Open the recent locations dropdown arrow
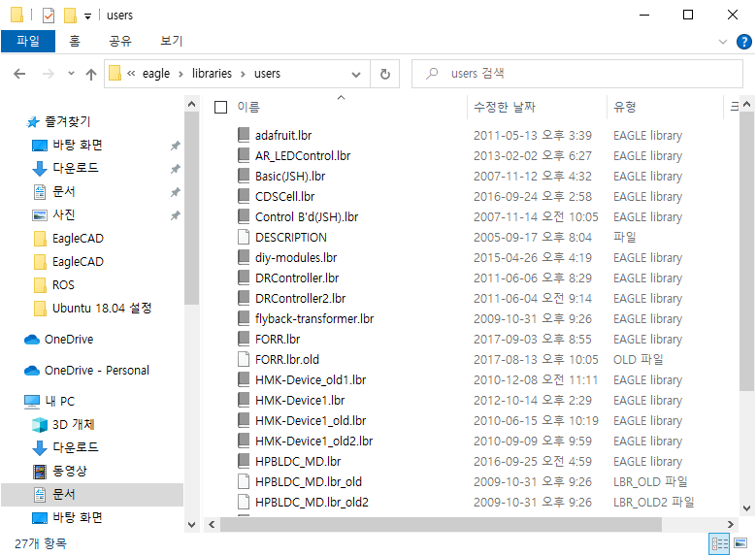 72,74
